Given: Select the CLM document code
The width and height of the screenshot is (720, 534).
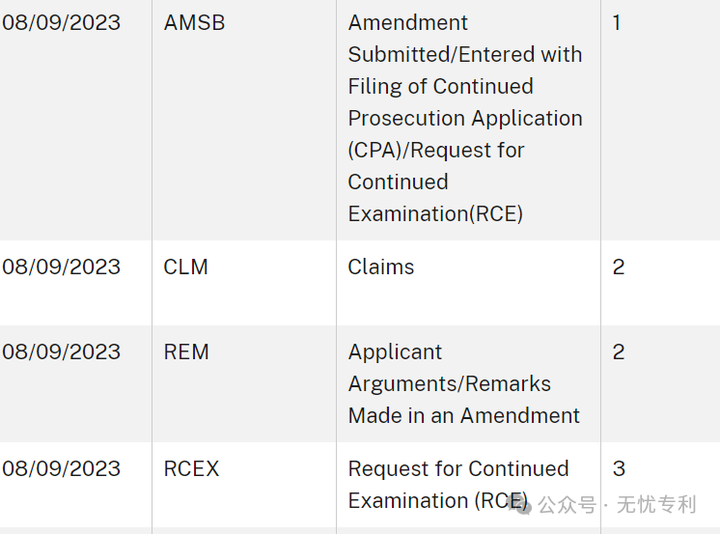Looking at the screenshot, I should [x=186, y=267].
